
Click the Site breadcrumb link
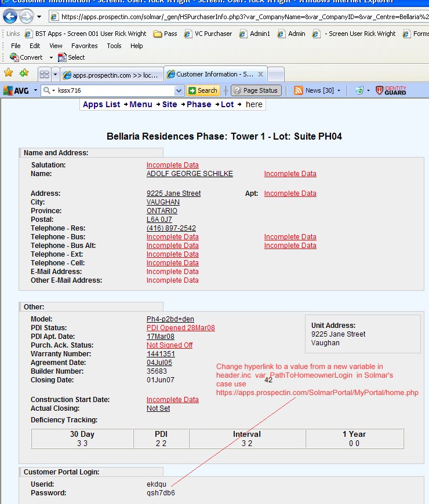169,104
